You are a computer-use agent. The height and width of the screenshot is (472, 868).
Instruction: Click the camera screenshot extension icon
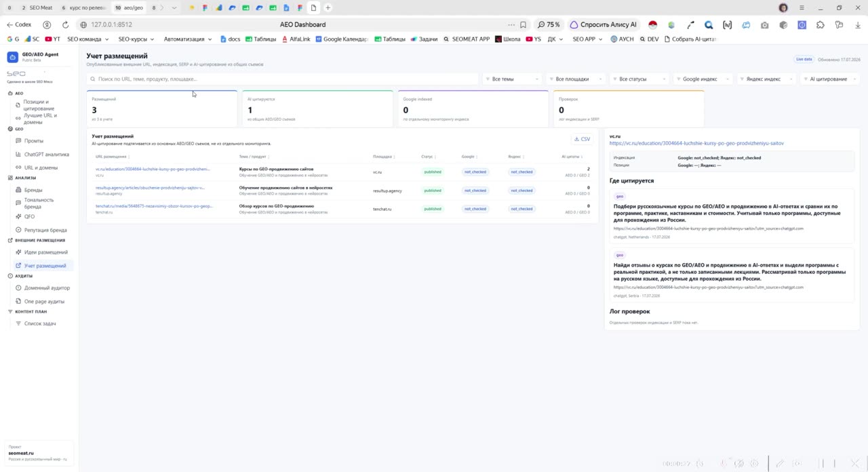point(765,24)
